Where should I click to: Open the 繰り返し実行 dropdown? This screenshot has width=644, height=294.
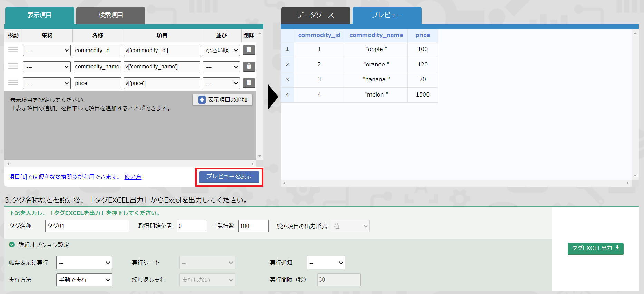(207, 280)
